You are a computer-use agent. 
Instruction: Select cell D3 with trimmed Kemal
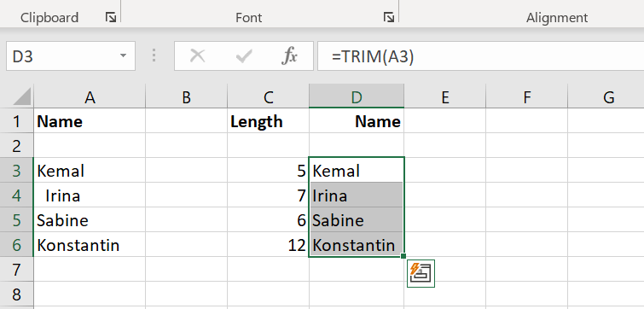pos(357,170)
